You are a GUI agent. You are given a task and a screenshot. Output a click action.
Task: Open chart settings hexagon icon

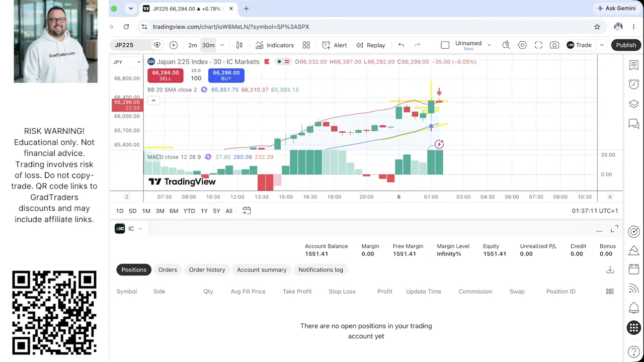coord(522,45)
